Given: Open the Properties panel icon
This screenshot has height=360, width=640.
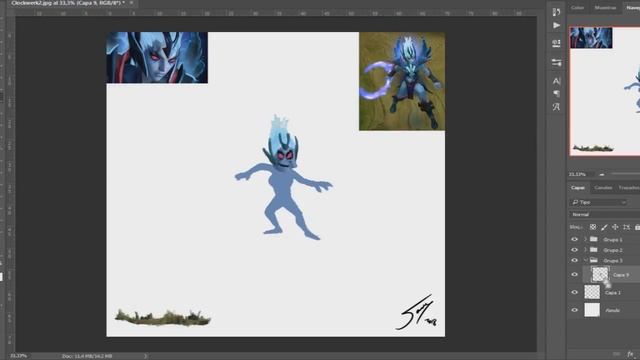Looking at the screenshot, I should pyautogui.click(x=556, y=43).
